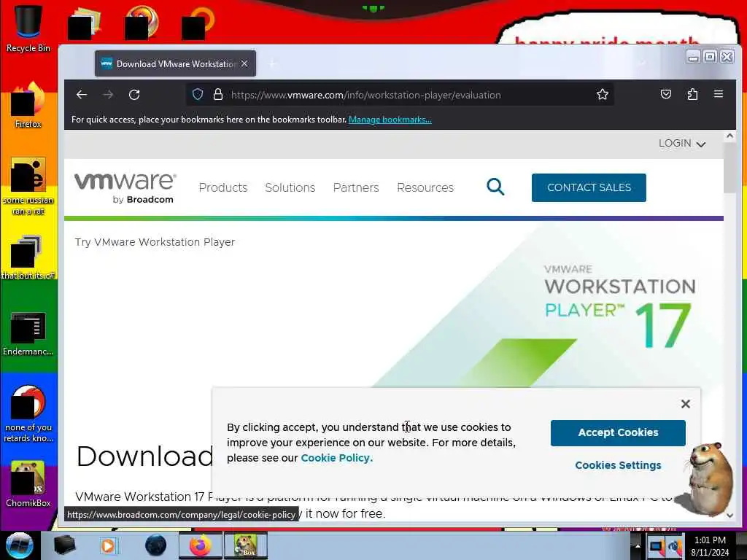
Task: Open the 'some russian ran a rat' desktop icon
Action: pyautogui.click(x=28, y=187)
